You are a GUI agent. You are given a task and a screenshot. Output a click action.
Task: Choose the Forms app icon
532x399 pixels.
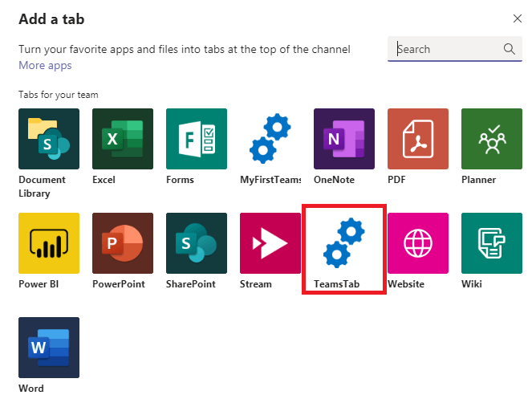(197, 139)
